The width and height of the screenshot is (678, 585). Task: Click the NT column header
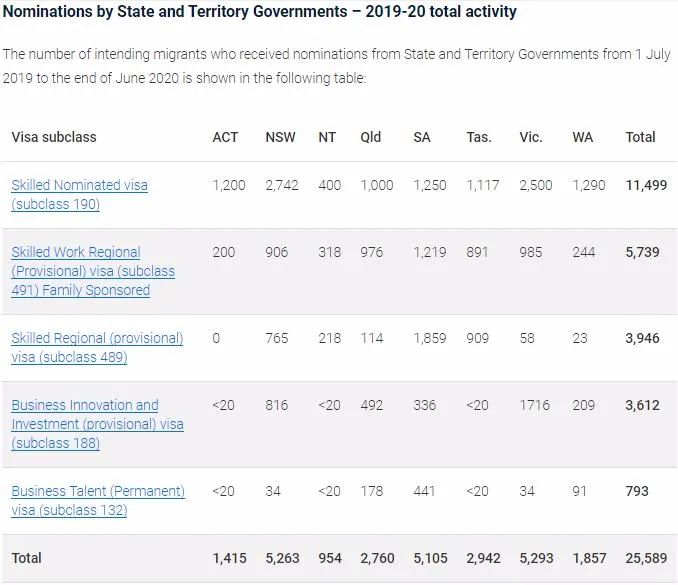point(327,137)
